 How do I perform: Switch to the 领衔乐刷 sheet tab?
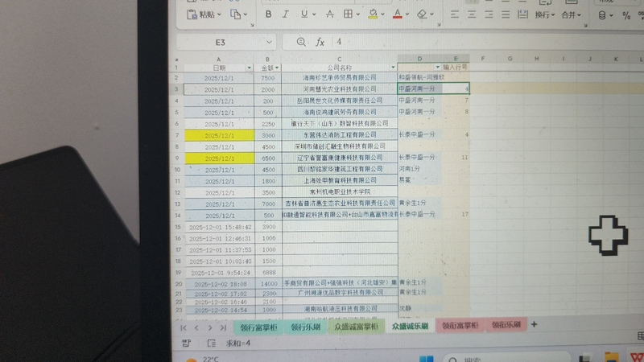(x=506, y=325)
